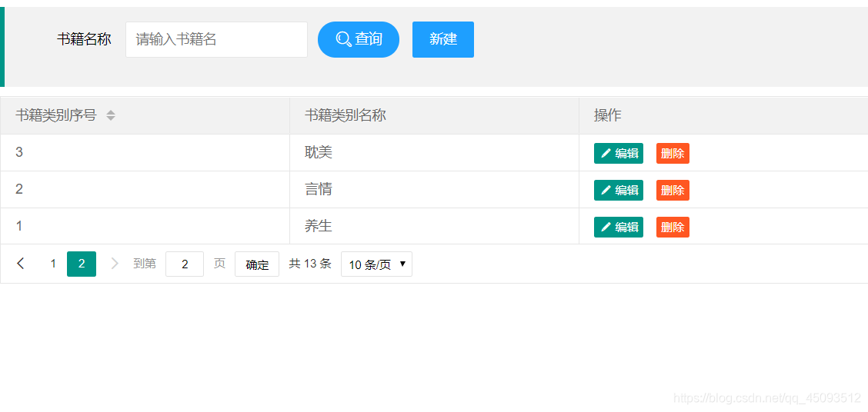Sort by 书籍类别序号 using sort arrows
Screen dimensions: 868x412
click(x=111, y=115)
